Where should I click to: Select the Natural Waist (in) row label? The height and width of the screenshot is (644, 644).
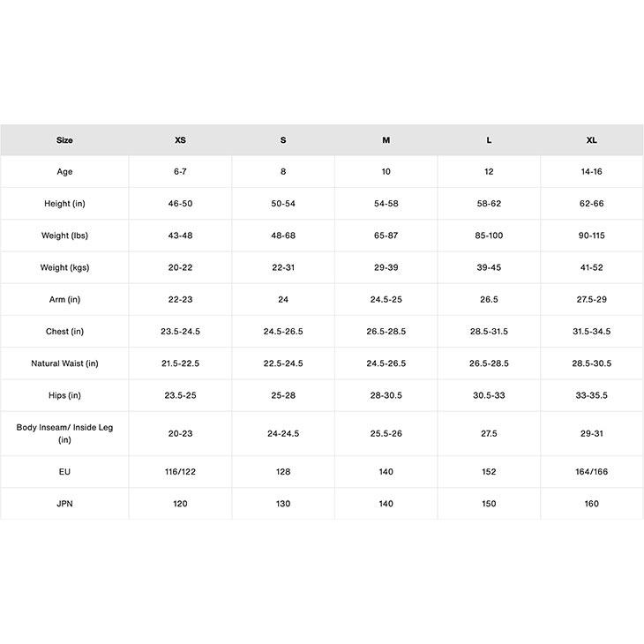64,363
